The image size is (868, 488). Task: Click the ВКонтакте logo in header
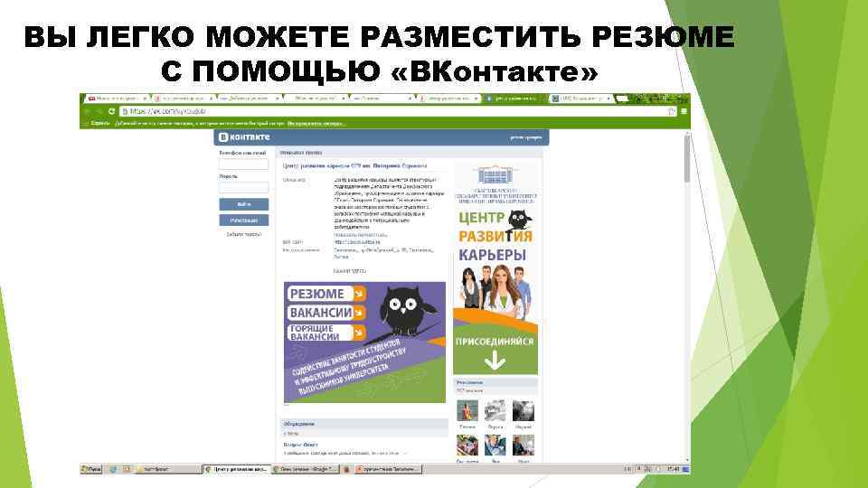(244, 136)
